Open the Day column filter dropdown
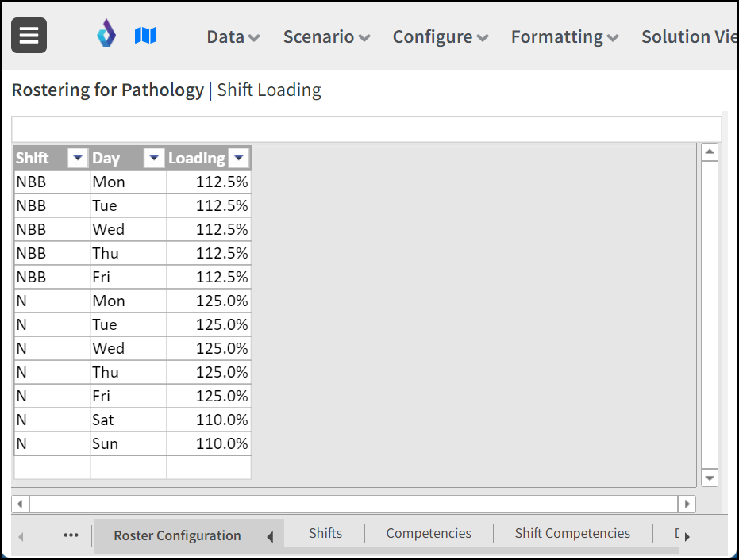739x560 pixels. pos(154,158)
